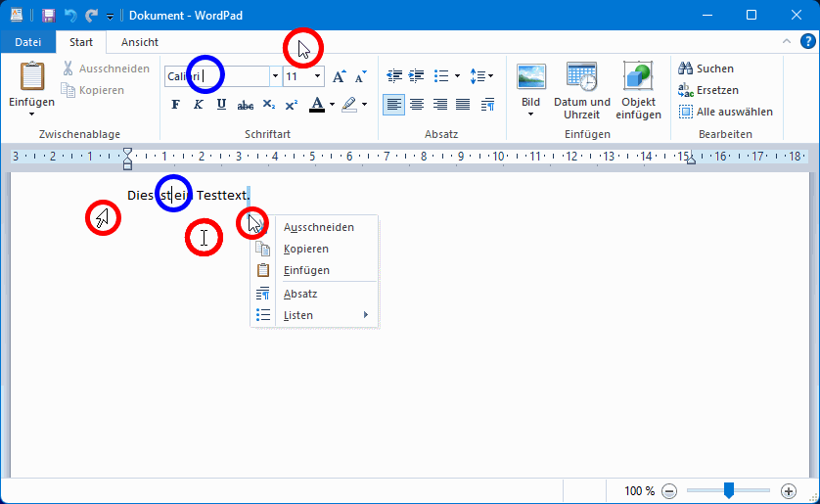
Task: Click the increase indent icon
Action: [x=417, y=76]
